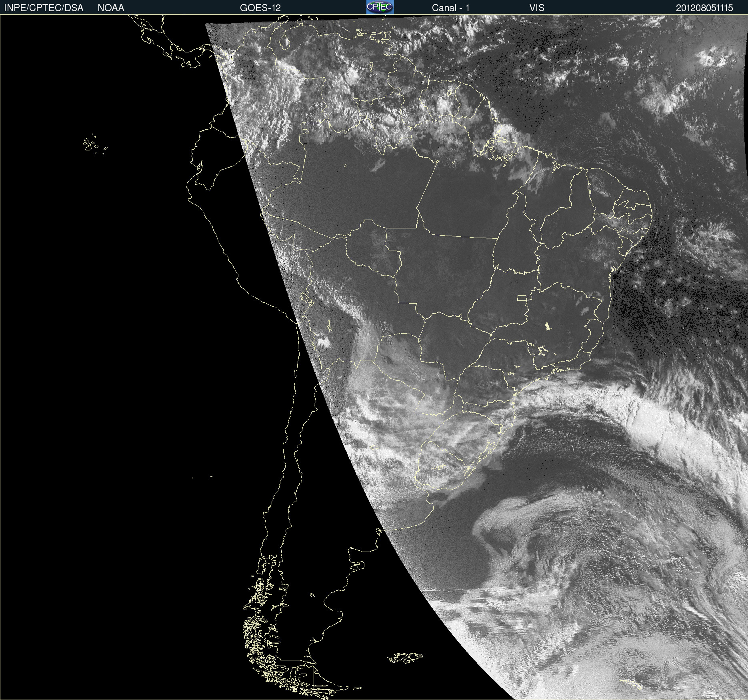Click the CPTEC logo in the header
The height and width of the screenshot is (700, 748).
point(380,7)
